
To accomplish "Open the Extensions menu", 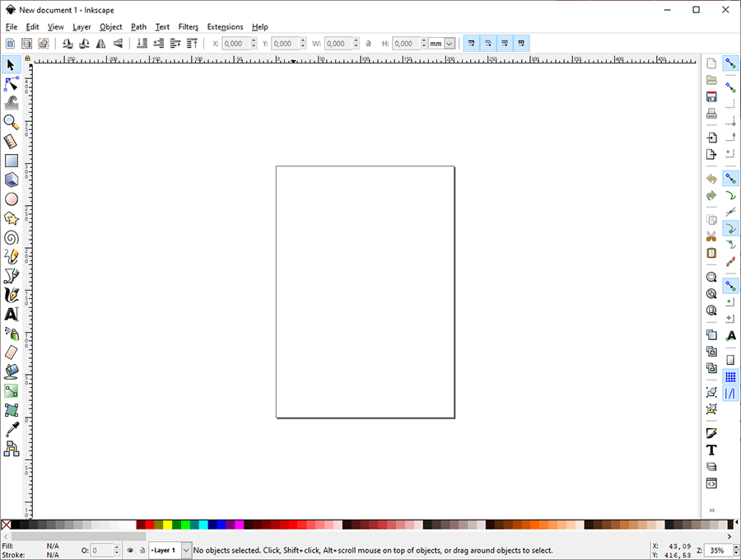I will [225, 27].
